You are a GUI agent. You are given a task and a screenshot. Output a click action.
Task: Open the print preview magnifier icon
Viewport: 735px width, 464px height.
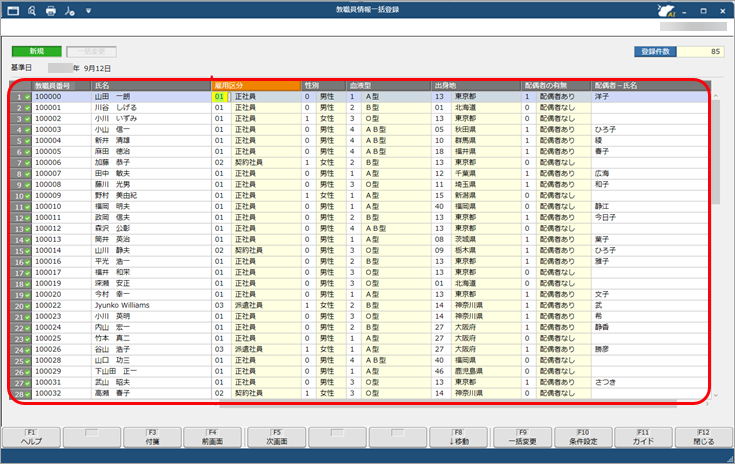[31, 10]
